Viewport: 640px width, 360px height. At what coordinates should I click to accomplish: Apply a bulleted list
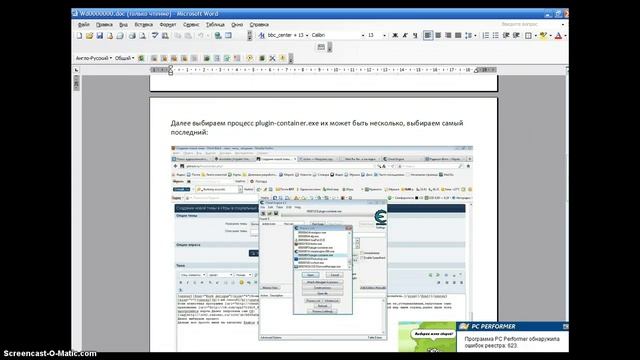[495, 36]
